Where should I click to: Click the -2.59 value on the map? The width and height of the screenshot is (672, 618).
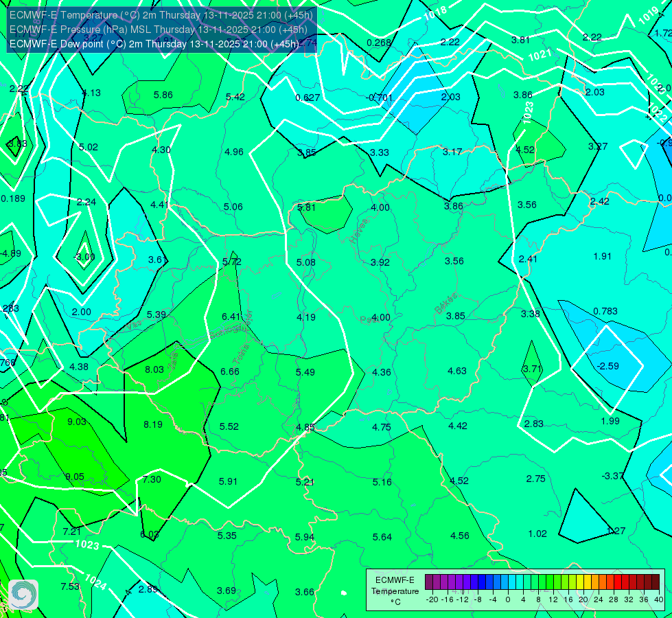click(607, 366)
